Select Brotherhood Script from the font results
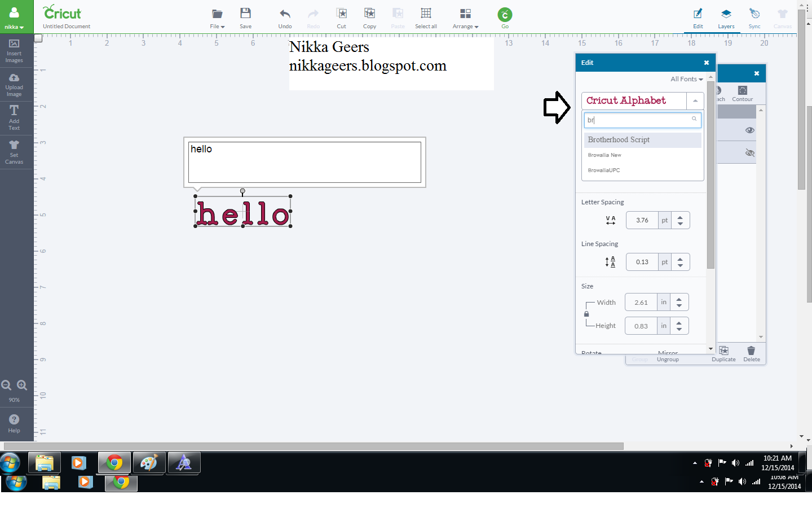812x508 pixels. click(x=619, y=139)
